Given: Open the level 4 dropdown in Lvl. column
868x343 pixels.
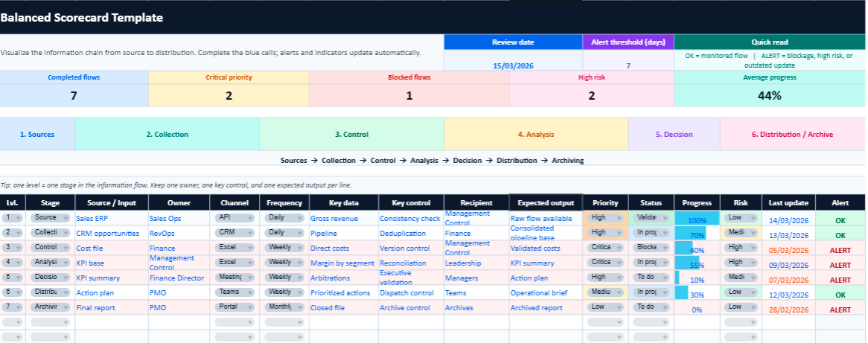Looking at the screenshot, I should pos(13,263).
